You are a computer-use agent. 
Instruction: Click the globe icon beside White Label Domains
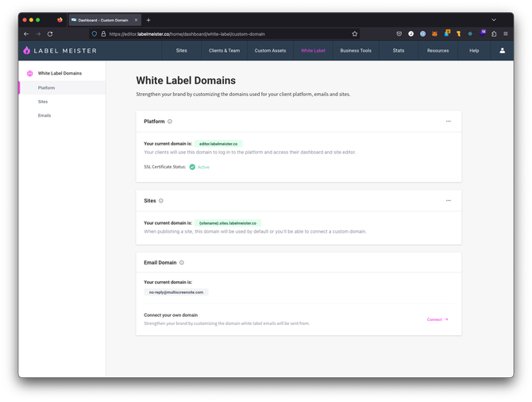(x=30, y=73)
